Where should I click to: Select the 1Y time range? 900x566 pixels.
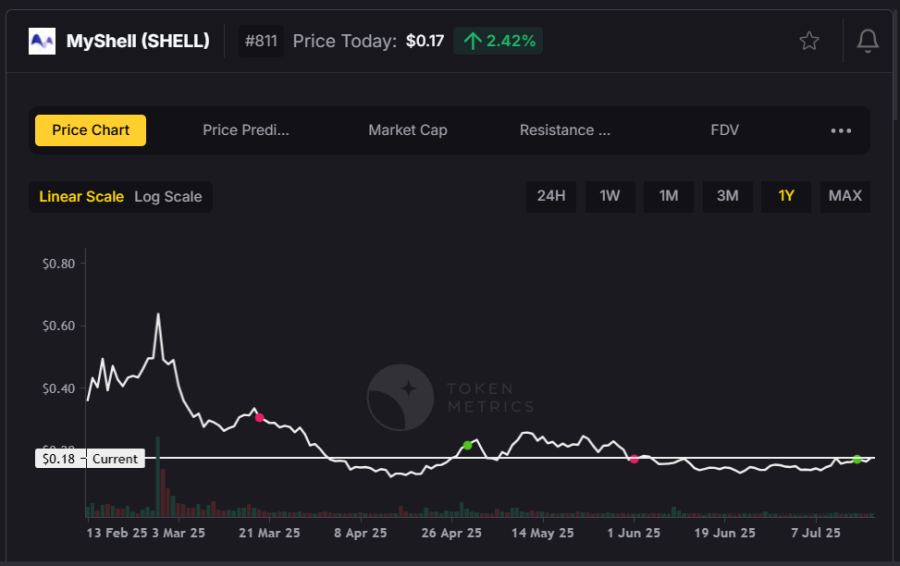pyautogui.click(x=786, y=196)
